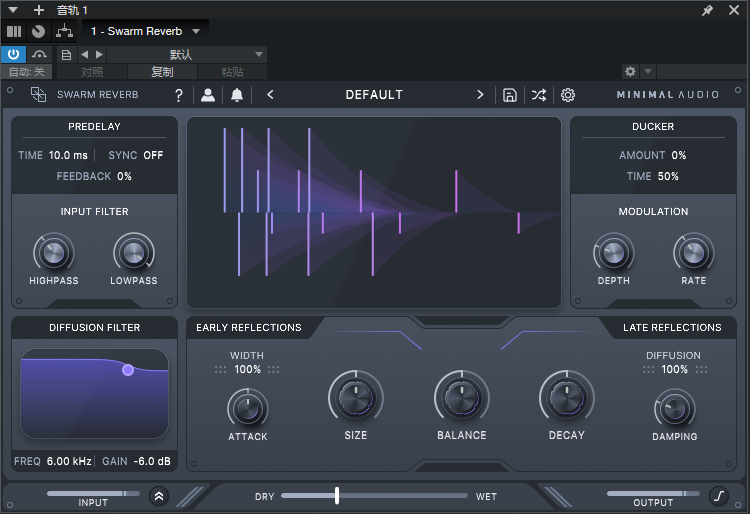The height and width of the screenshot is (514, 750).
Task: Click the reflections visualizer display
Action: tap(374, 212)
